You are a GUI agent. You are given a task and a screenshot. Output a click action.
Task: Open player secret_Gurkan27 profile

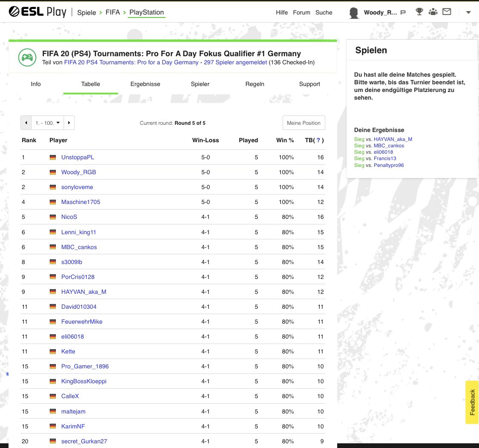pos(84,441)
